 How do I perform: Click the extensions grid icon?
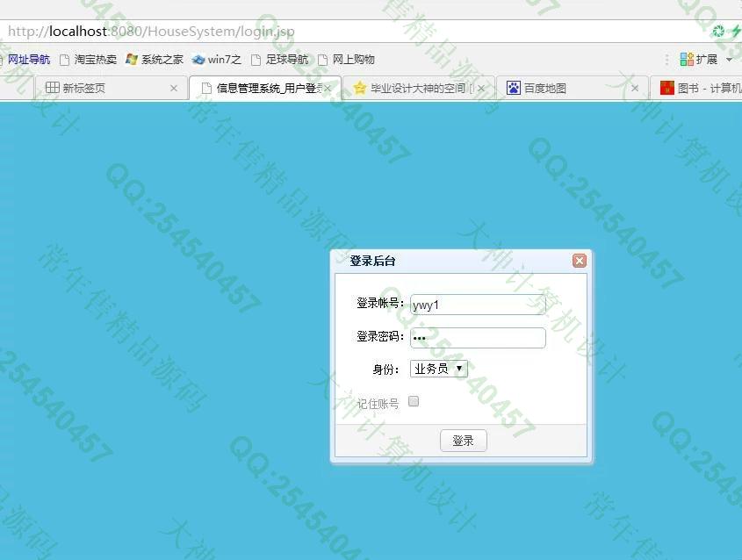[x=687, y=59]
